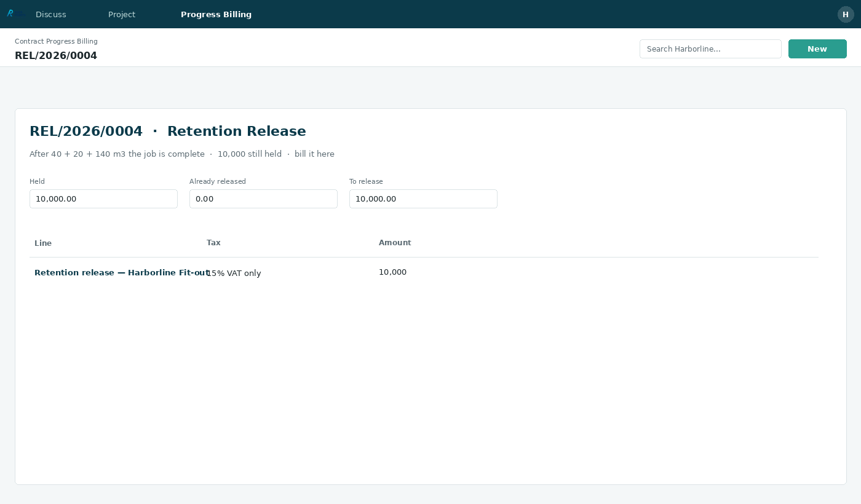The width and height of the screenshot is (861, 504).
Task: Open the Discuss menu
Action: 51,14
